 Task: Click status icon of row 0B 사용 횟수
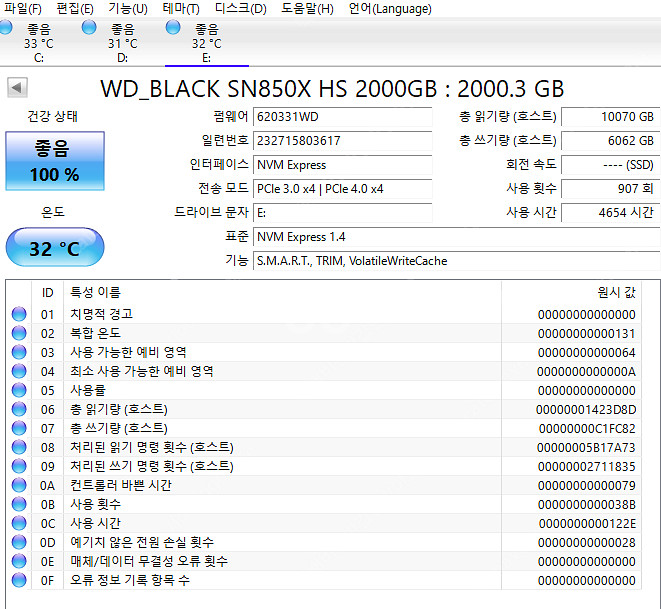[x=19, y=504]
